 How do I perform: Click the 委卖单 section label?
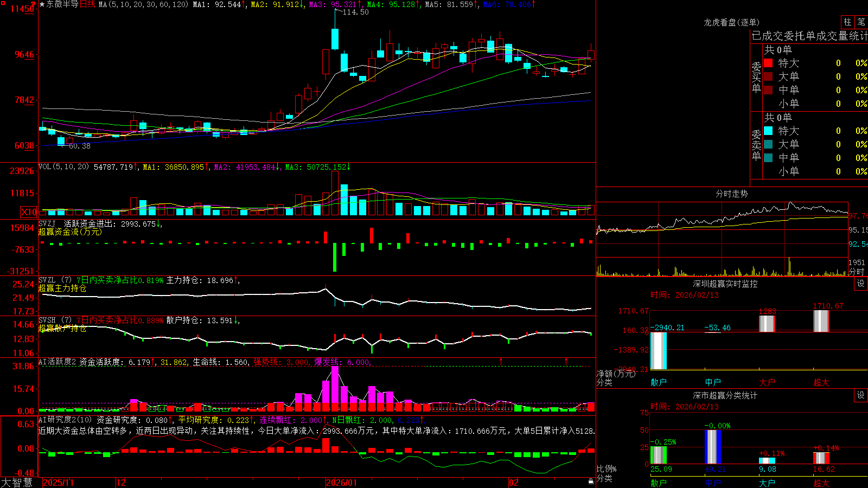[x=756, y=145]
